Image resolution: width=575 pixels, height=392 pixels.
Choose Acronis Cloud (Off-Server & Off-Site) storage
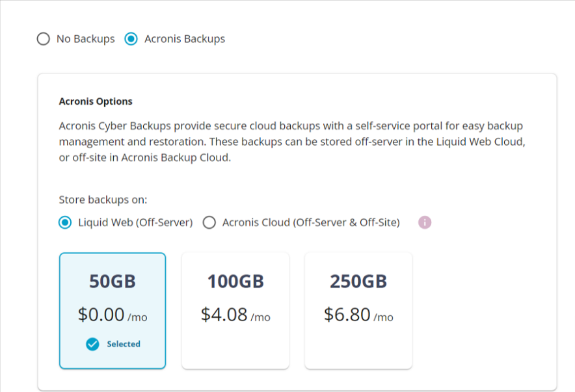209,222
